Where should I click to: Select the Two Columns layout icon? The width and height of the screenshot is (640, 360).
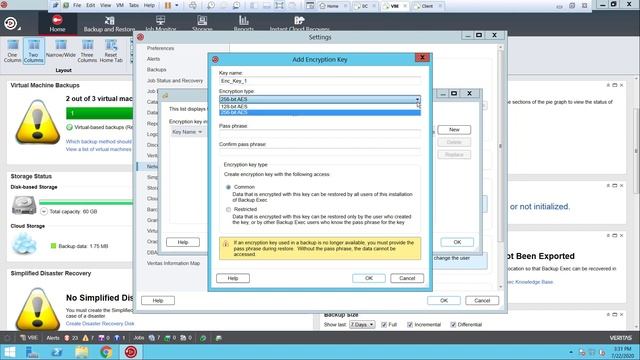[33, 51]
